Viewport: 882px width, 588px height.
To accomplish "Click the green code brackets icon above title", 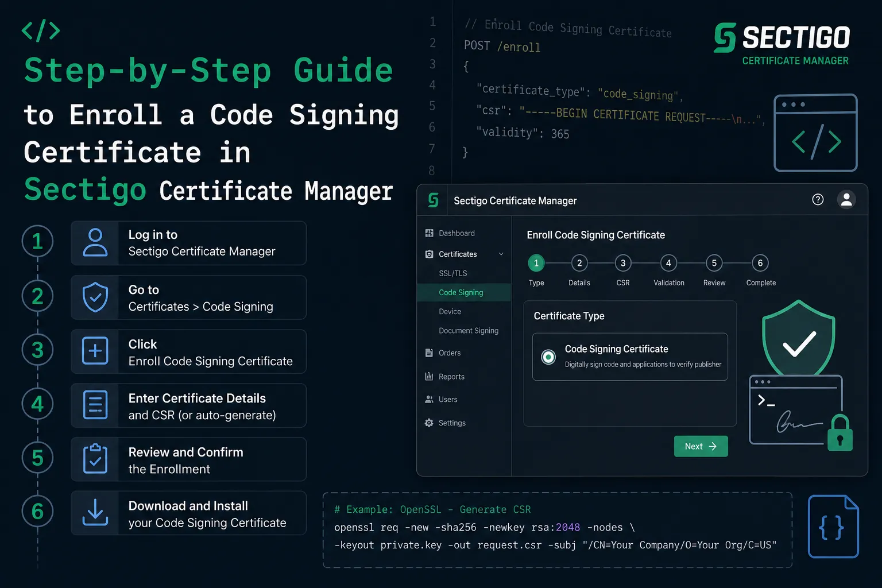I will coord(41,31).
